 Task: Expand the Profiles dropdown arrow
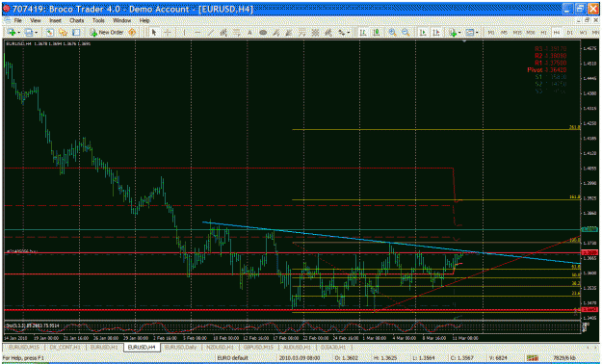pos(36,33)
